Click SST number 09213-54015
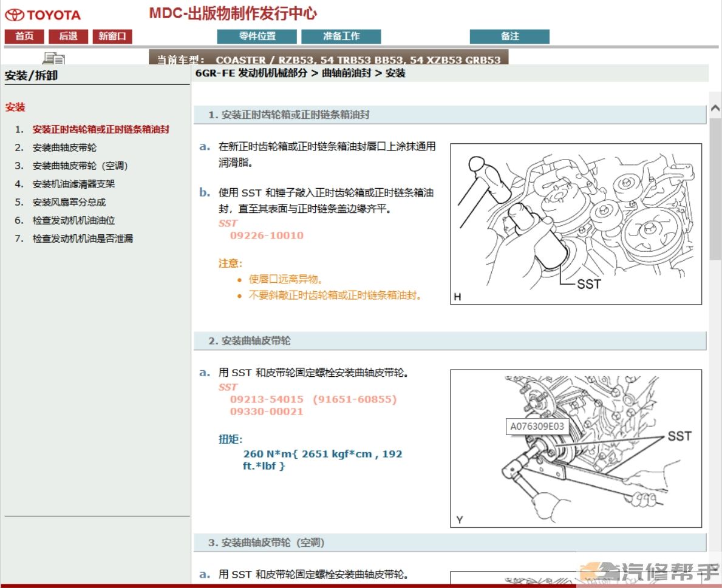The image size is (722, 588). 267,399
